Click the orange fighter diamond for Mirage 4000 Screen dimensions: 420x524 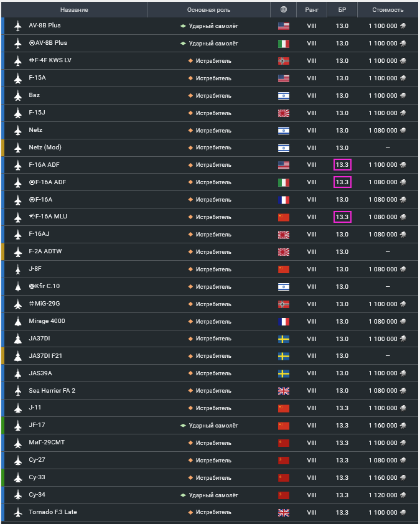point(190,322)
